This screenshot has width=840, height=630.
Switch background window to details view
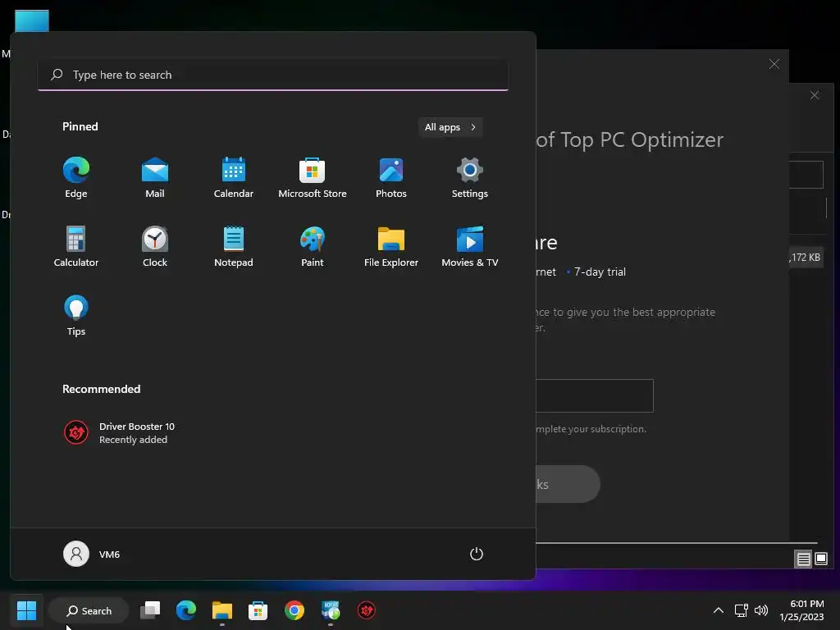(804, 559)
